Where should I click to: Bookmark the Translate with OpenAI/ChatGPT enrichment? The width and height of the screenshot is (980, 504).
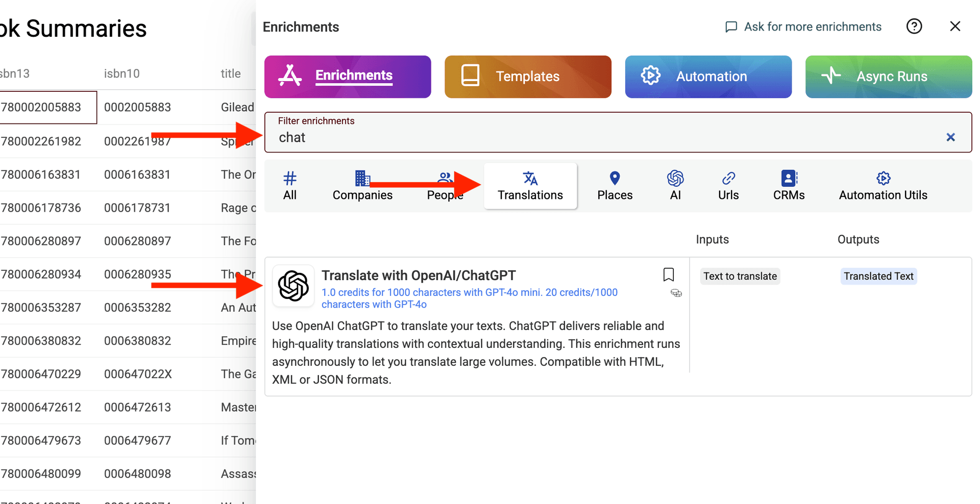(669, 275)
